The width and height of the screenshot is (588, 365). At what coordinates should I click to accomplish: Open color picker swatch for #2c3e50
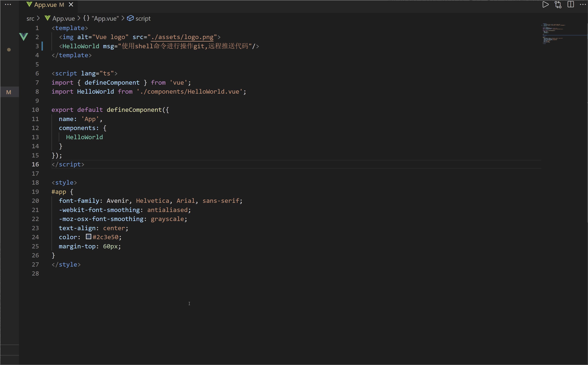(89, 237)
